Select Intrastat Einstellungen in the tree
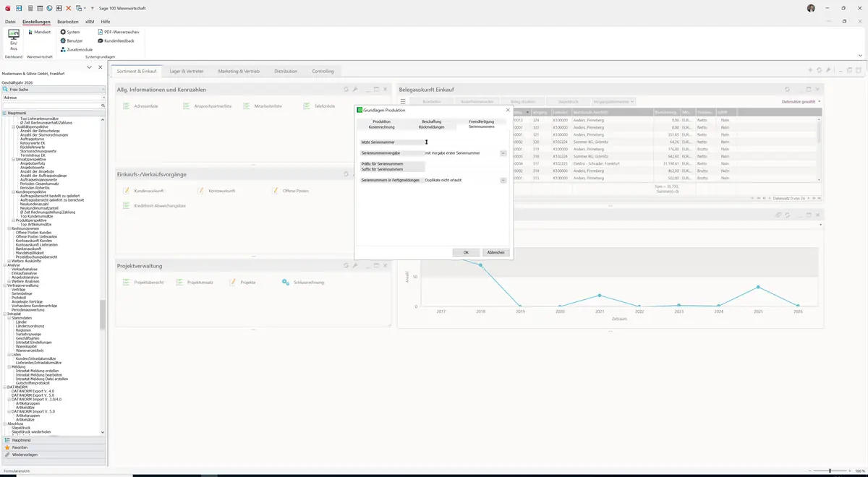The width and height of the screenshot is (868, 477). click(33, 343)
